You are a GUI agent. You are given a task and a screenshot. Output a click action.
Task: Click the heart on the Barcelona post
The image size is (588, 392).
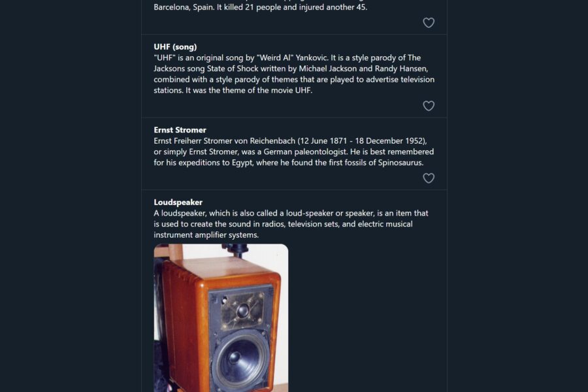pyautogui.click(x=429, y=23)
